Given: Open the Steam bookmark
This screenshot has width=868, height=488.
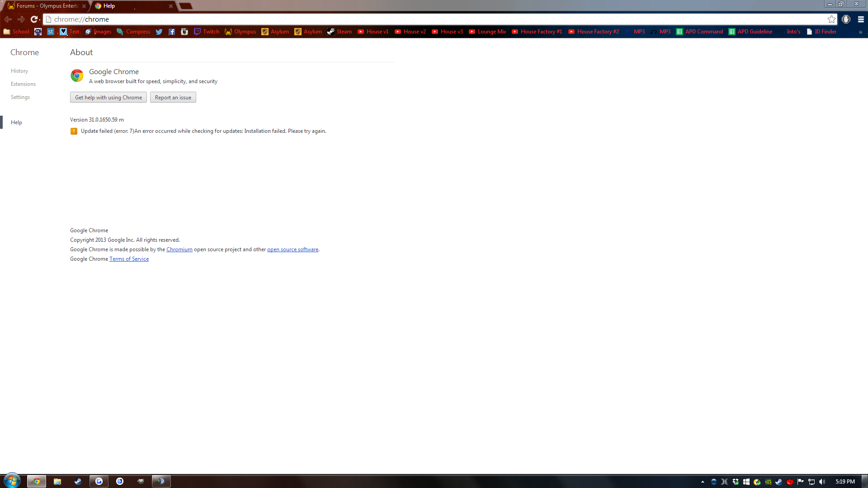Looking at the screenshot, I should [340, 32].
